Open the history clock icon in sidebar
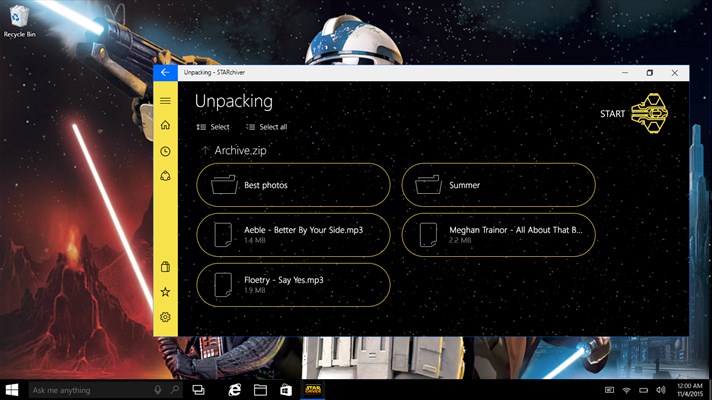Image resolution: width=712 pixels, height=400 pixels. pos(165,151)
